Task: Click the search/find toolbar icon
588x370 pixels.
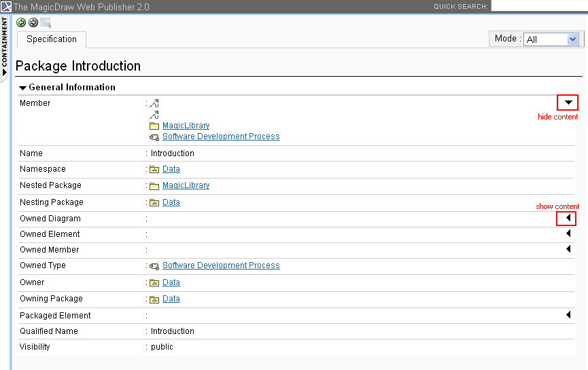Action: [x=46, y=22]
